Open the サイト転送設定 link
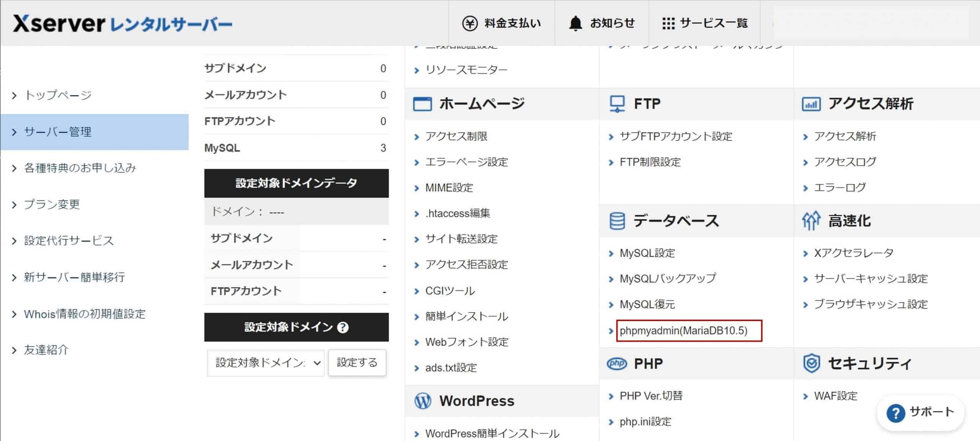Screen dimensions: 980x441 pyautogui.click(x=461, y=239)
